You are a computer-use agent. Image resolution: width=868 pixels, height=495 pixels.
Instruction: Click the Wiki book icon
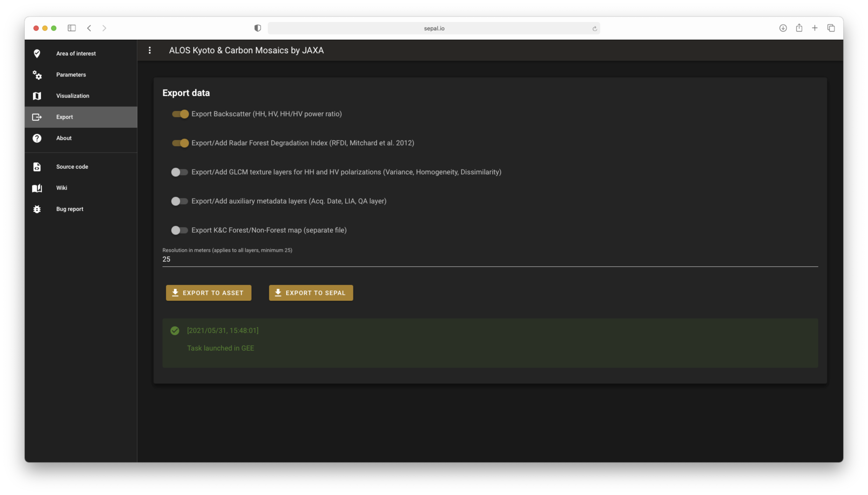tap(37, 188)
